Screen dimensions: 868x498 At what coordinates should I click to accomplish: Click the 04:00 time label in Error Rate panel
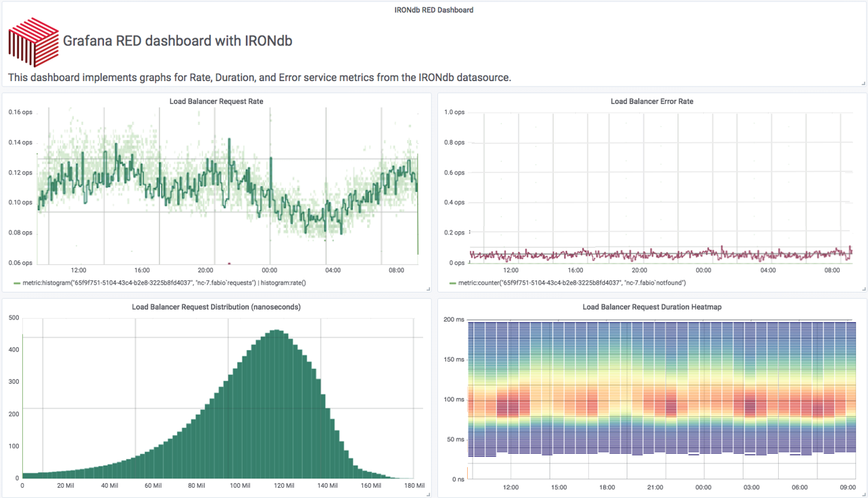pyautogui.click(x=768, y=270)
